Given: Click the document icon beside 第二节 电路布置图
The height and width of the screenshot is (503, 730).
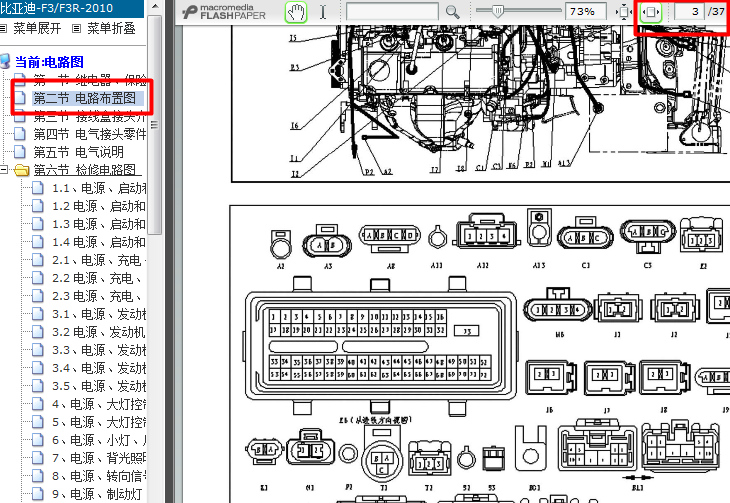Looking at the screenshot, I should [20, 98].
